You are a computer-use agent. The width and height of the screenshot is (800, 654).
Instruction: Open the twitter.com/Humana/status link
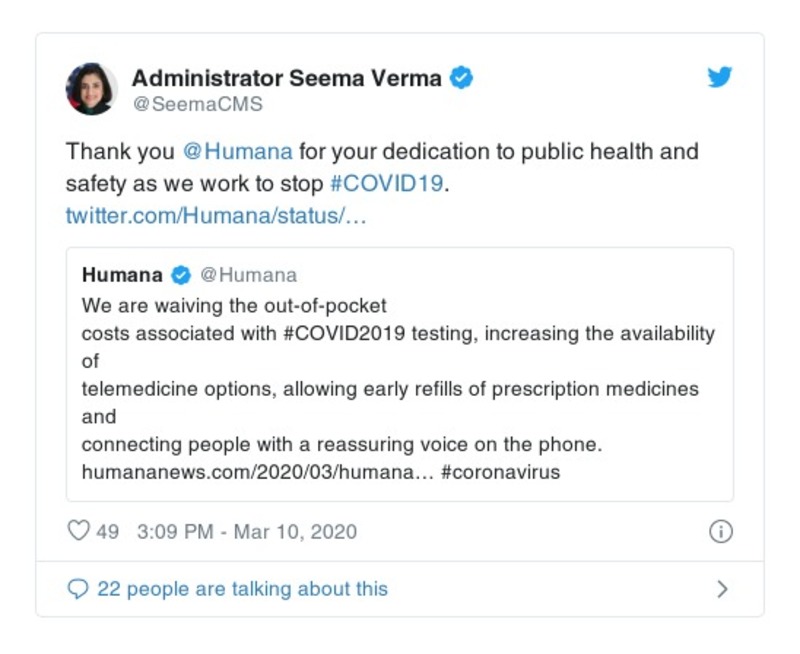(216, 216)
